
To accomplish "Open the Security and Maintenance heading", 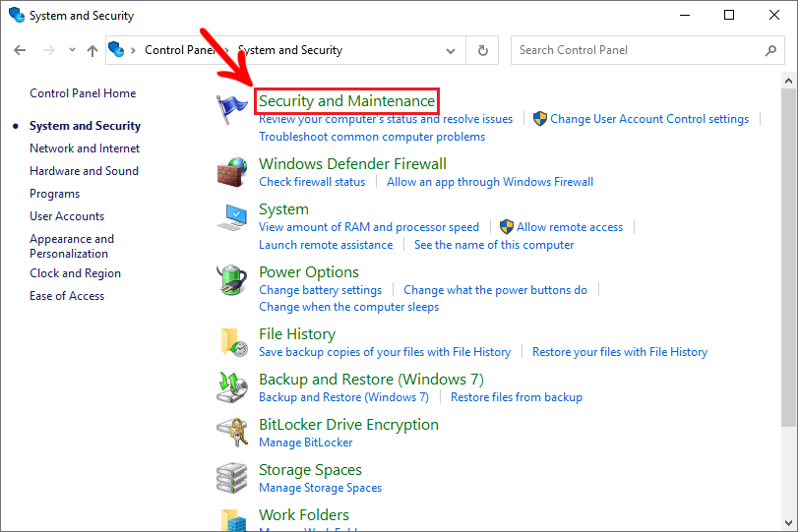I will pos(346,100).
